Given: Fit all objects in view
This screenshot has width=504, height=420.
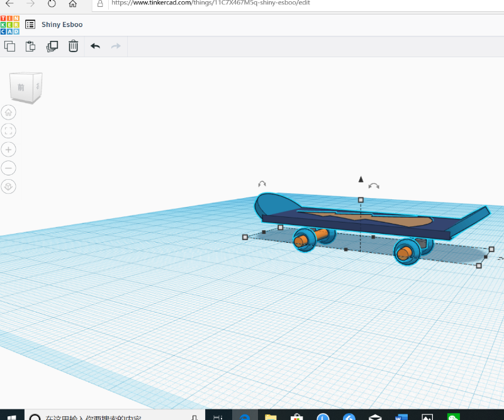Looking at the screenshot, I should click(8, 131).
